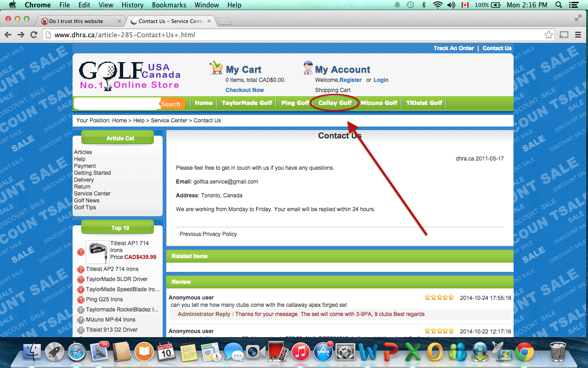Screen dimensions: 588x368
Task: Click the shopping cart icon
Action: [216, 68]
